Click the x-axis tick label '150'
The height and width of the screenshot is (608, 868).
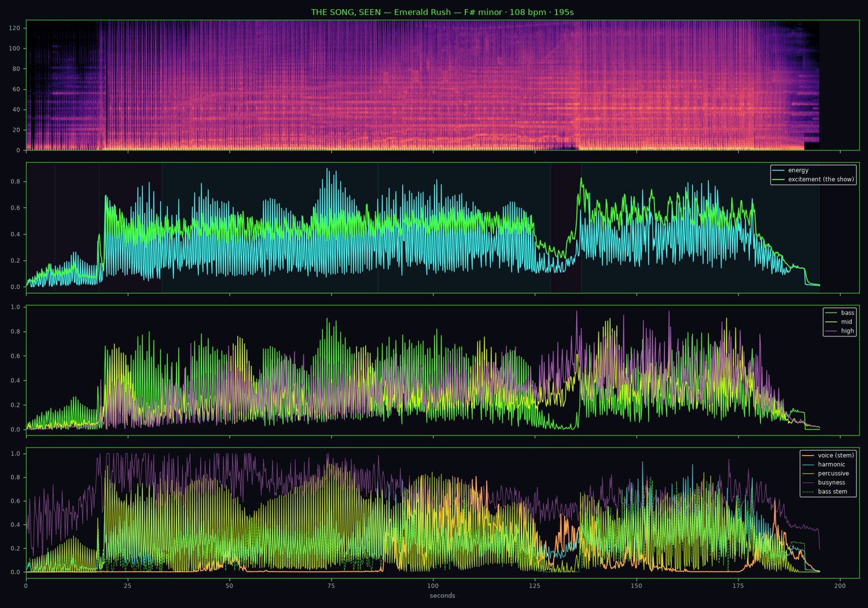coord(637,586)
